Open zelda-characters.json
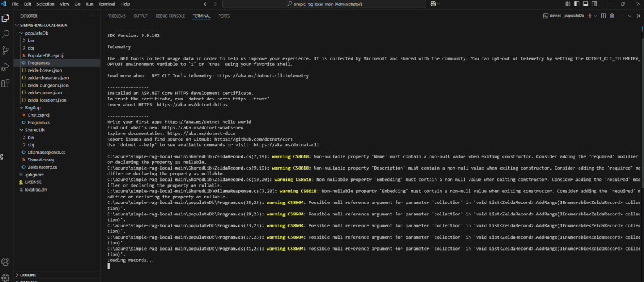644x282 pixels. (56, 77)
